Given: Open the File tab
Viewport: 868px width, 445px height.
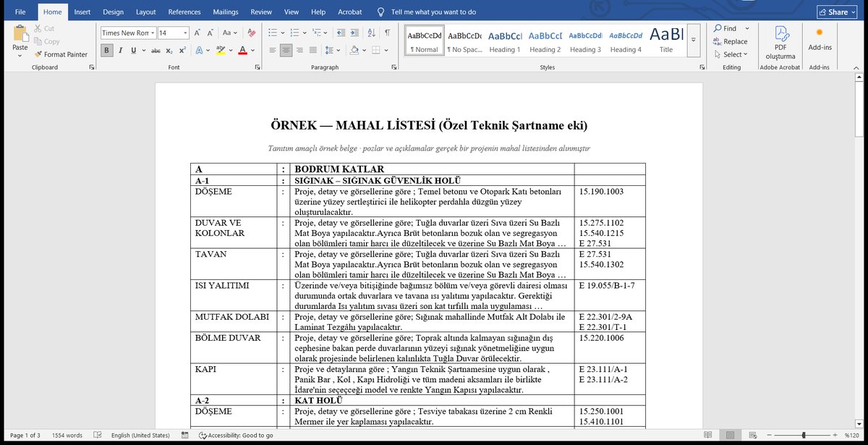Looking at the screenshot, I should click(x=20, y=12).
